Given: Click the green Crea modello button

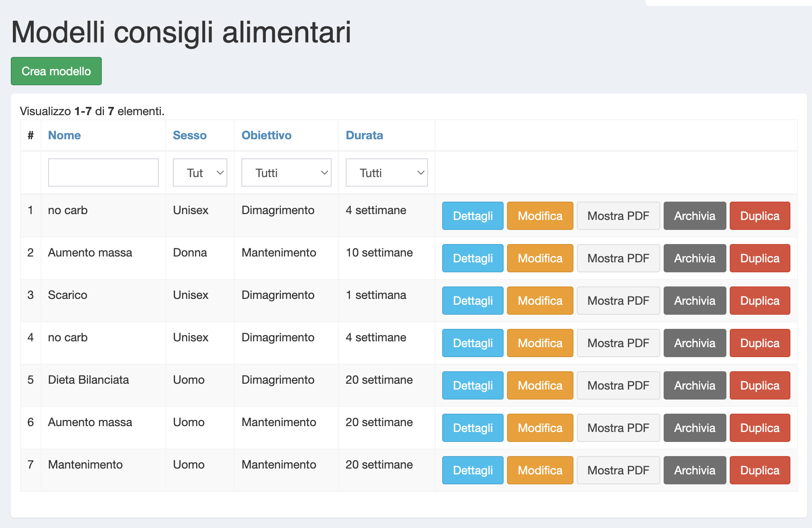Looking at the screenshot, I should click(x=56, y=71).
